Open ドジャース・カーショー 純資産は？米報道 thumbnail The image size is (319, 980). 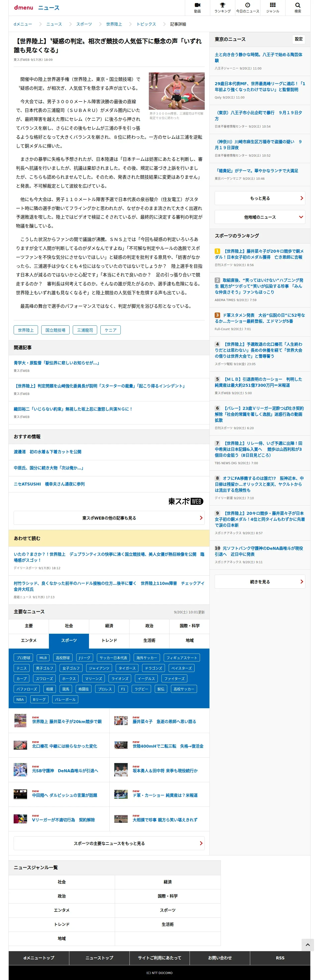point(121,794)
